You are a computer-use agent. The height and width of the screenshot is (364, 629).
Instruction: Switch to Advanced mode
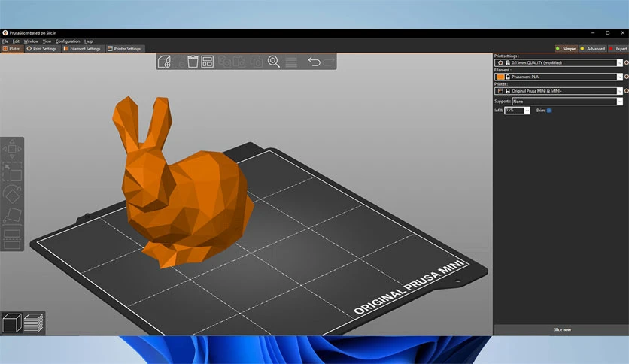point(592,48)
